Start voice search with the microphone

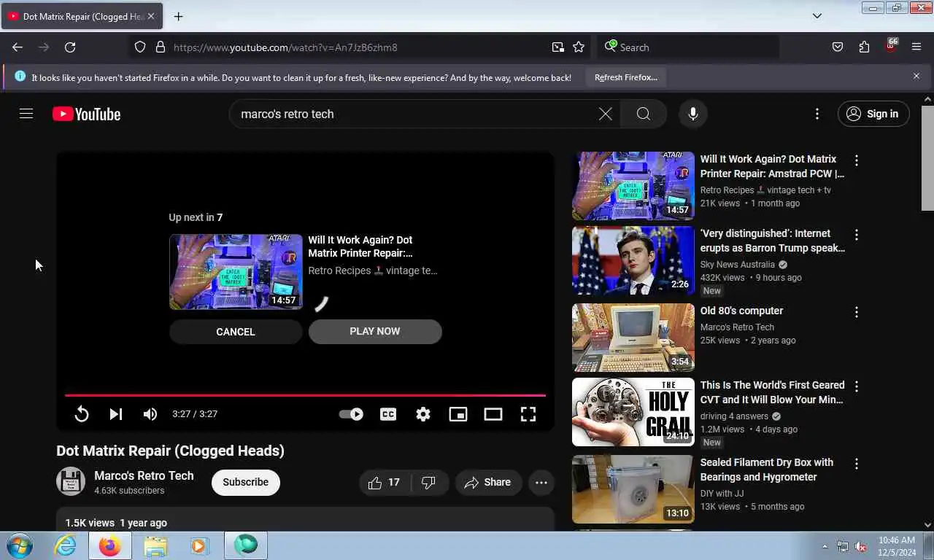pyautogui.click(x=693, y=114)
